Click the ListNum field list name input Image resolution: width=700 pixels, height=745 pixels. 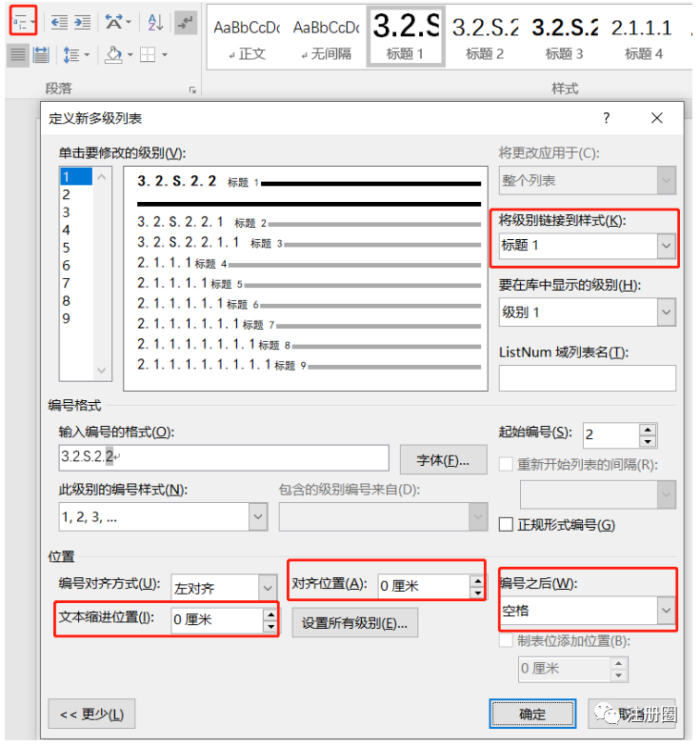(587, 378)
